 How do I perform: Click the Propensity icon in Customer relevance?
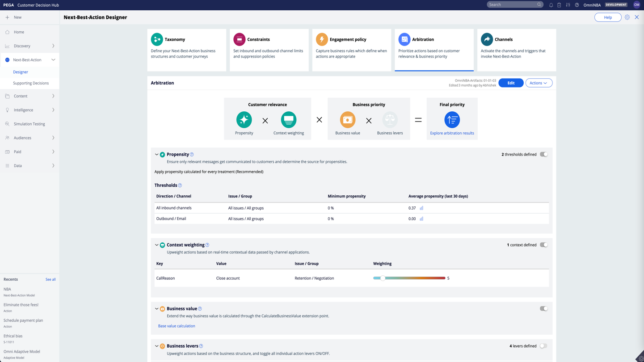244,120
